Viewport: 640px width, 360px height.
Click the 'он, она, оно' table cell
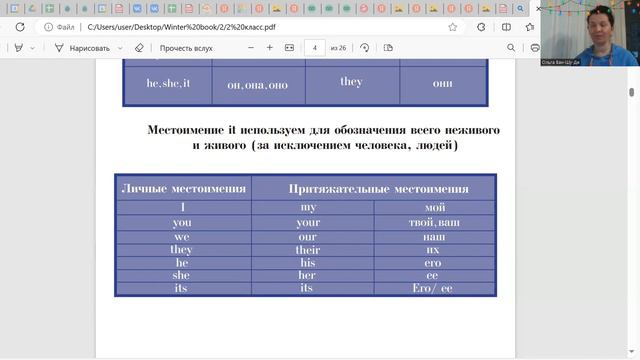coord(258,85)
